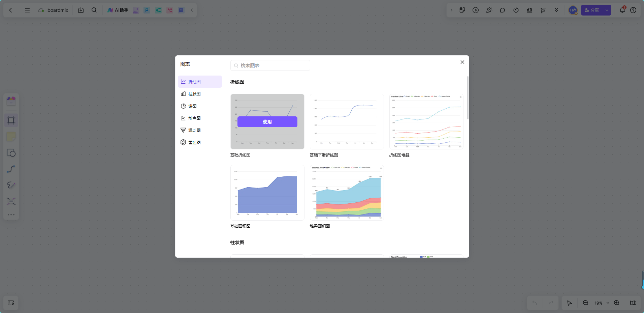Open the boardmix file title
The height and width of the screenshot is (313, 644).
click(x=58, y=10)
